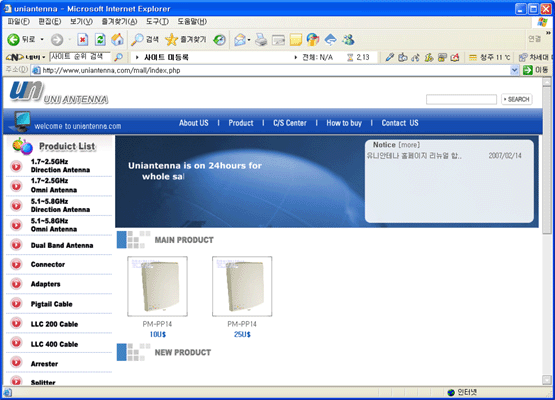Open the Product nav link
This screenshot has width=555, height=400.
[x=241, y=123]
